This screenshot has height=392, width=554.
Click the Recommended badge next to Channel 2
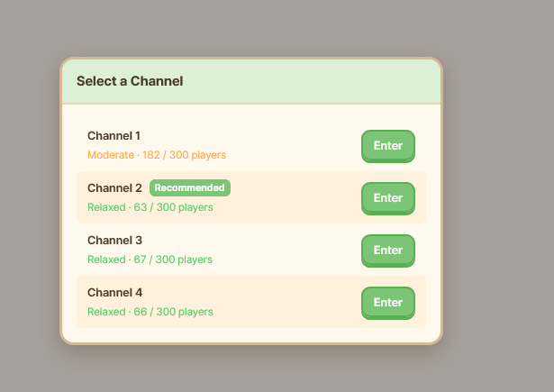(190, 187)
